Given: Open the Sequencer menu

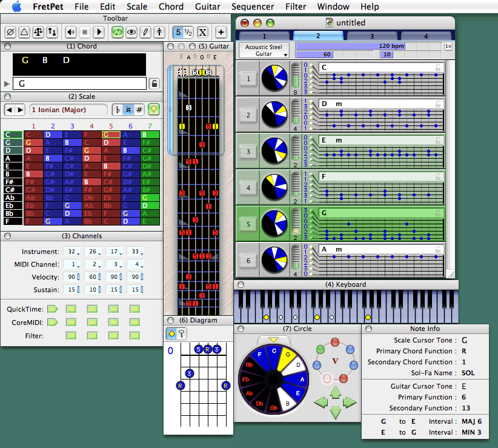Looking at the screenshot, I should coord(253,6).
